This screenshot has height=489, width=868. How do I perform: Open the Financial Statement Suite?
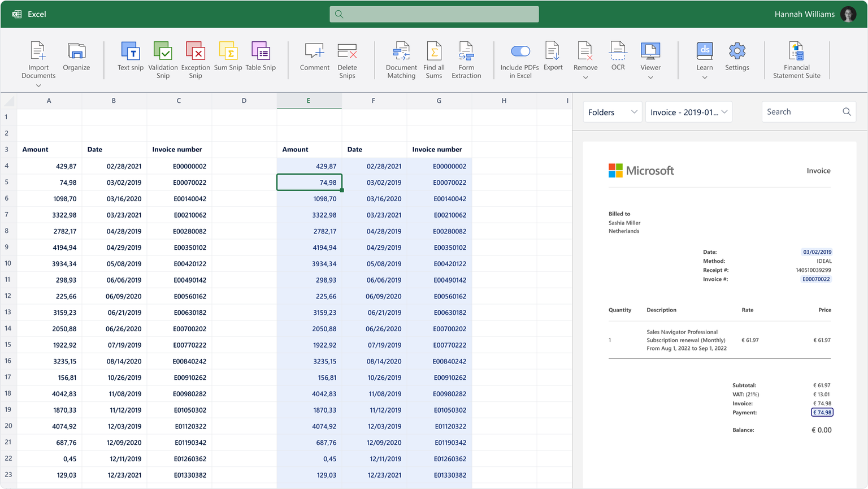point(796,52)
